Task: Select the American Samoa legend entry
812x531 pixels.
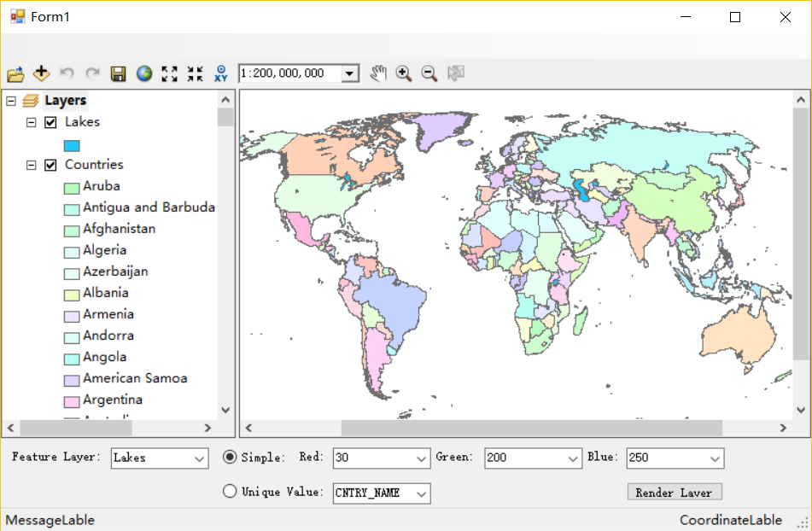Action: pyautogui.click(x=135, y=378)
